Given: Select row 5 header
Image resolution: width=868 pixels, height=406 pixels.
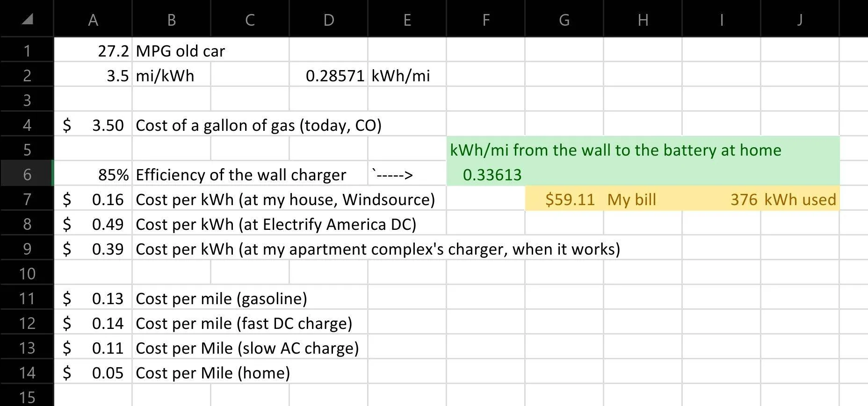Looking at the screenshot, I should [27, 149].
